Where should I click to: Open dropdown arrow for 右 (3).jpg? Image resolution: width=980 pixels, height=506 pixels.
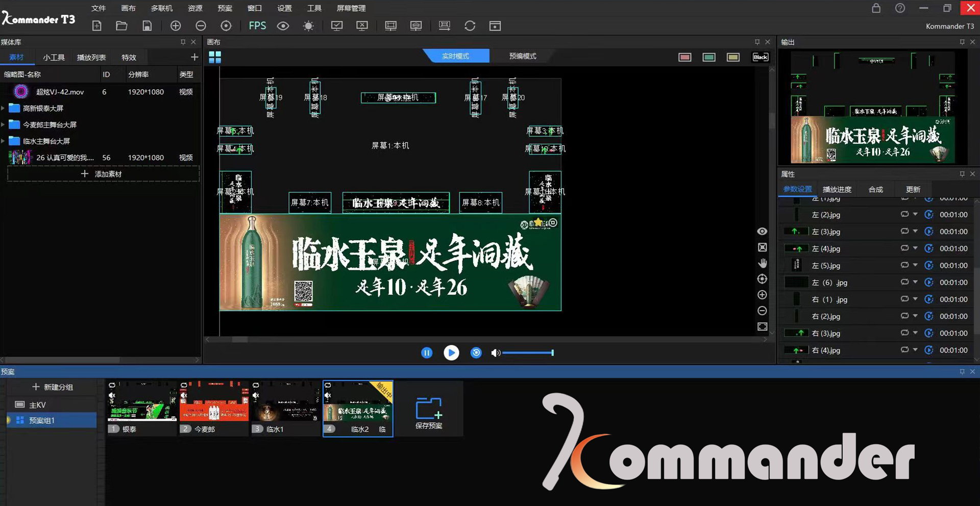(915, 333)
